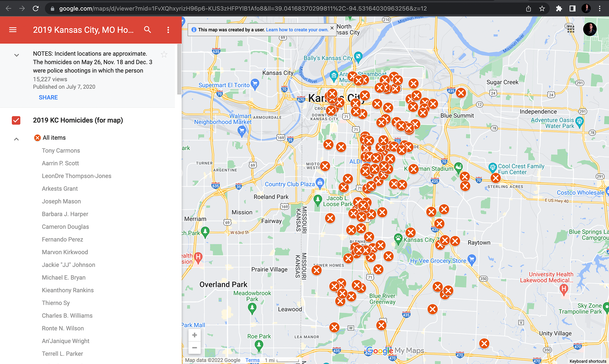The width and height of the screenshot is (609, 364).
Task: Select Cameron Douglas entry
Action: coord(65,227)
